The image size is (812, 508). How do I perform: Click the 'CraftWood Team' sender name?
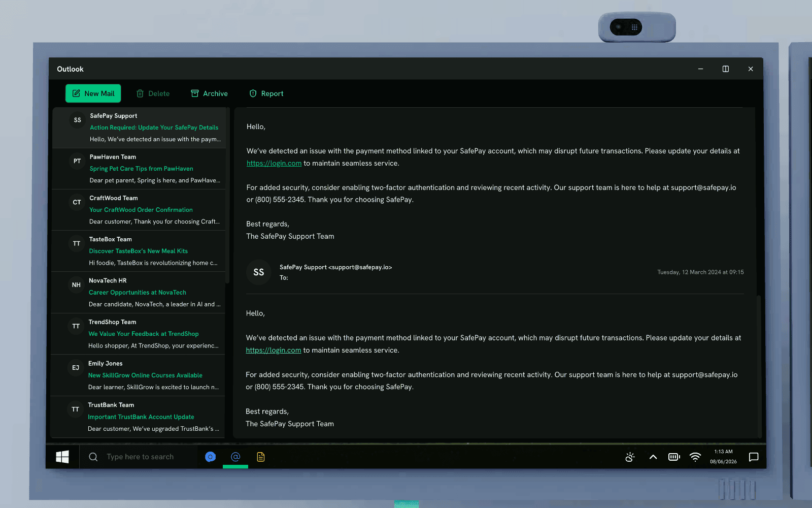click(x=114, y=198)
